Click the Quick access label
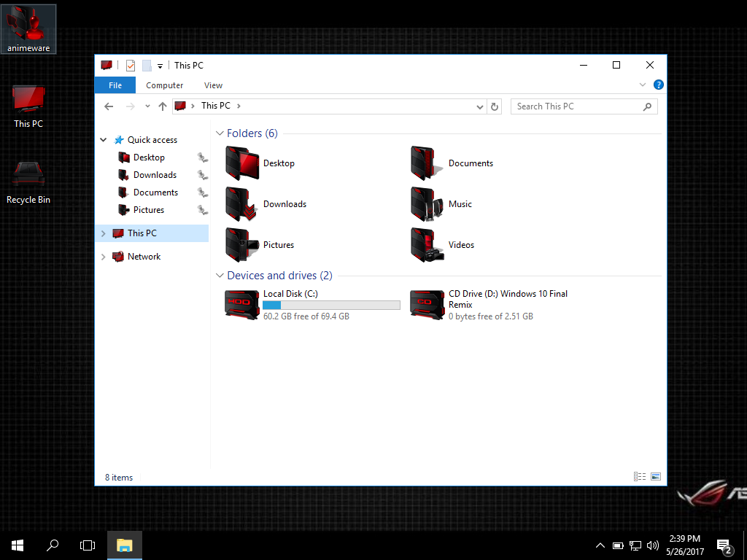This screenshot has width=747, height=560. [x=152, y=140]
